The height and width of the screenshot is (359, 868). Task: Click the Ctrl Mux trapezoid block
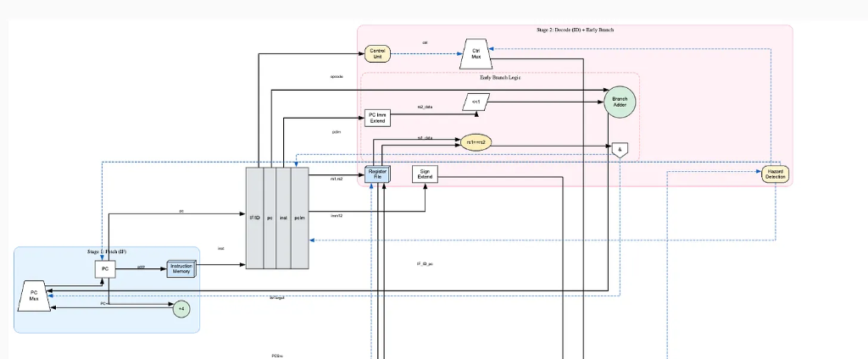[476, 53]
